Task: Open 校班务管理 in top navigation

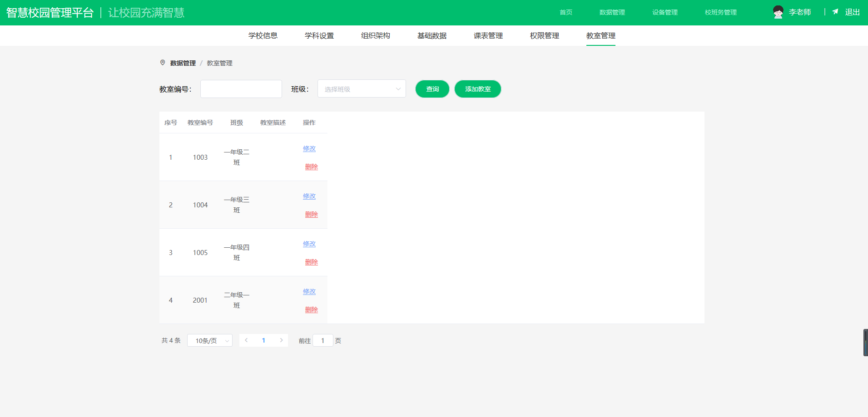Action: pos(720,12)
